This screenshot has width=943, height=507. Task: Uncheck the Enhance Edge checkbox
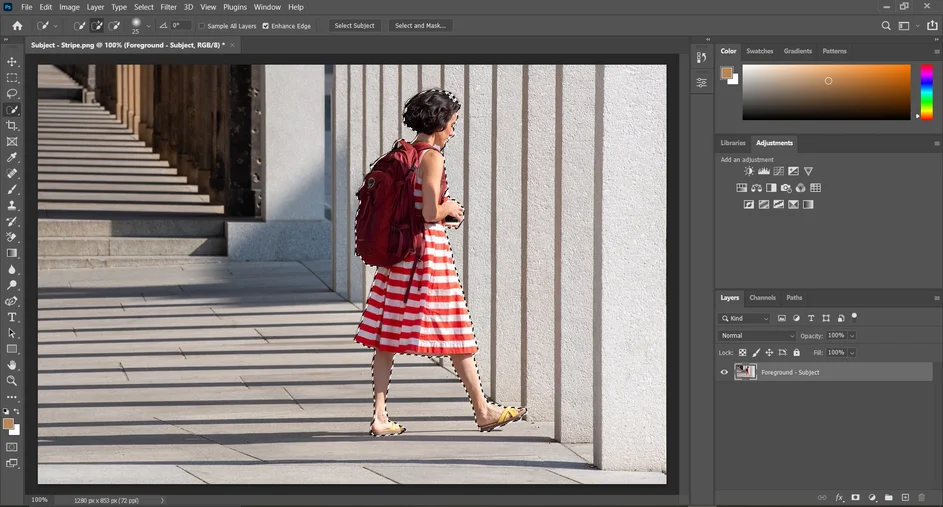tap(265, 26)
